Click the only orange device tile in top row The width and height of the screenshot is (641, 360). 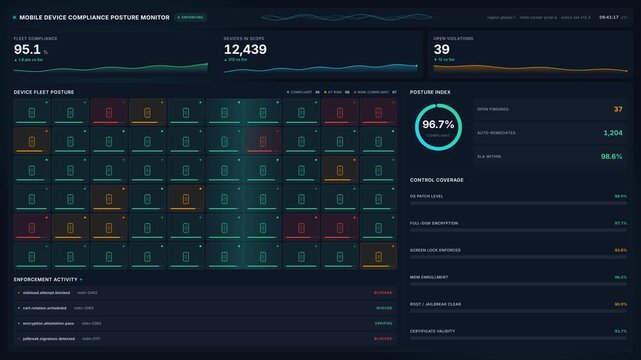pos(147,112)
